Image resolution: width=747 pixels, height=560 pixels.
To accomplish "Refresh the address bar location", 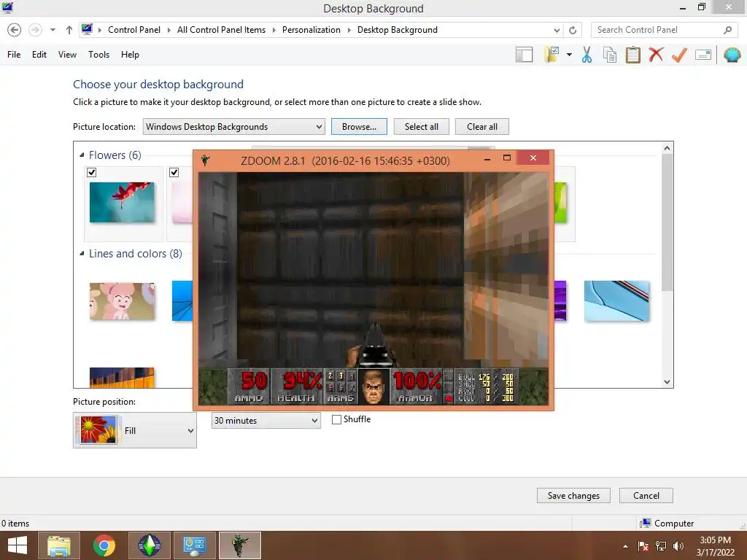I will 573,30.
